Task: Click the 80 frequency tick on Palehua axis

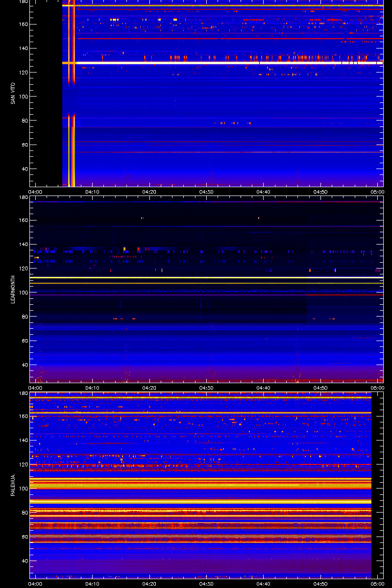Action: coord(24,513)
